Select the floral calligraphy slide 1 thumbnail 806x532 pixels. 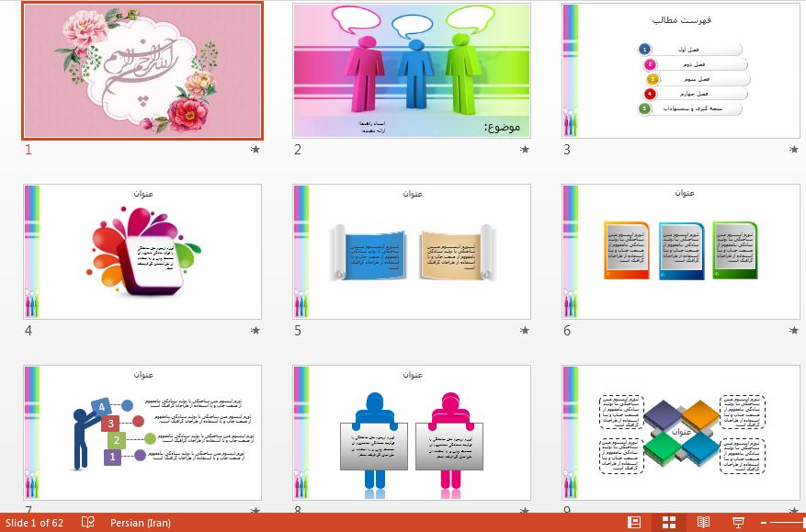point(142,70)
